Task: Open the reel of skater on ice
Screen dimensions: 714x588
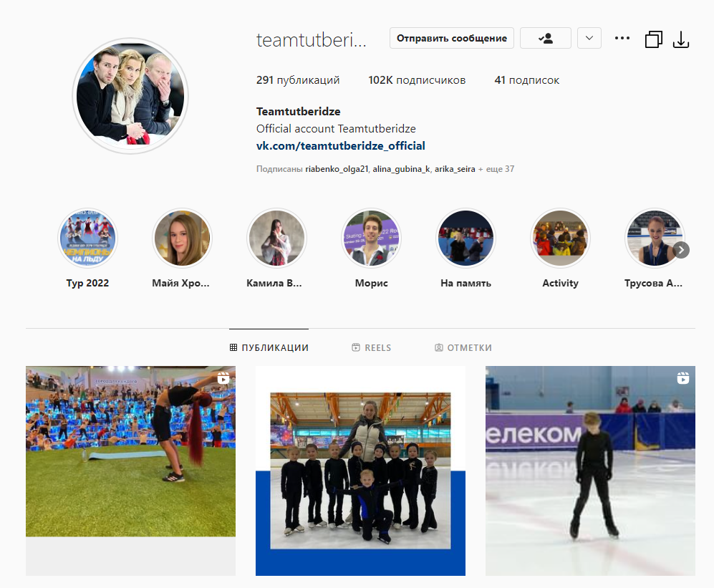Action: [590, 471]
